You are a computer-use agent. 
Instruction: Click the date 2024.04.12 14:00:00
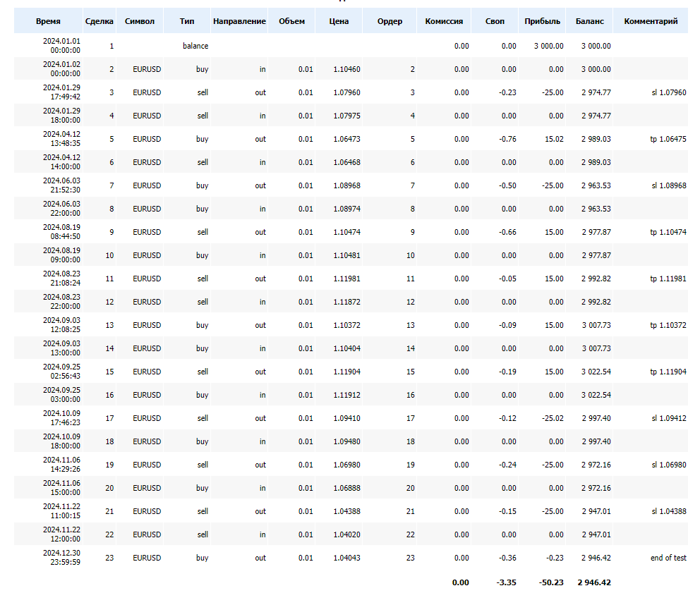click(x=61, y=162)
